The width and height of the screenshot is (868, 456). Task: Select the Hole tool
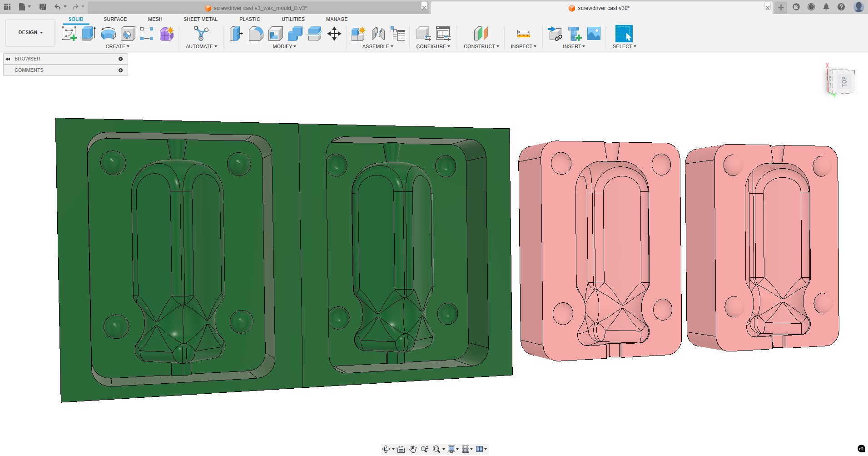pyautogui.click(x=128, y=34)
